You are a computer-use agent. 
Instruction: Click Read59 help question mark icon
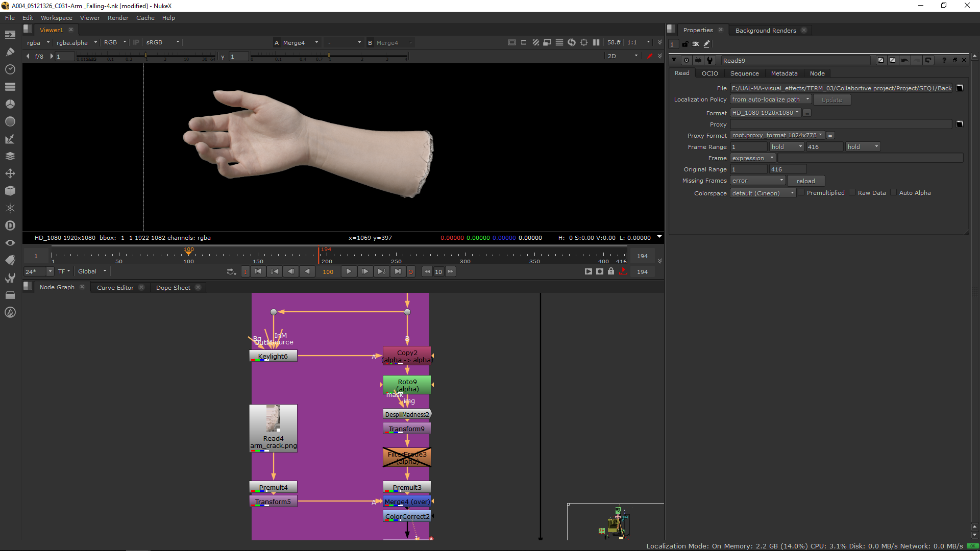tap(944, 60)
